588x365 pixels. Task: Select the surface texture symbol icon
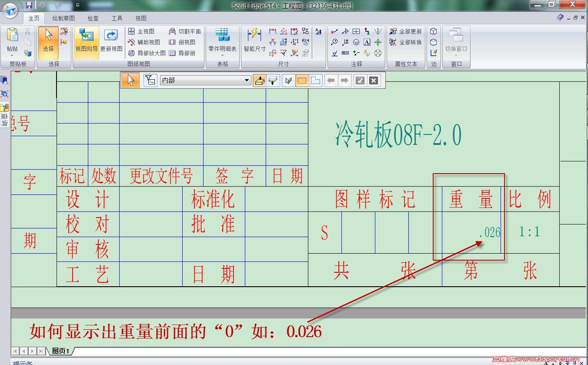point(334,53)
